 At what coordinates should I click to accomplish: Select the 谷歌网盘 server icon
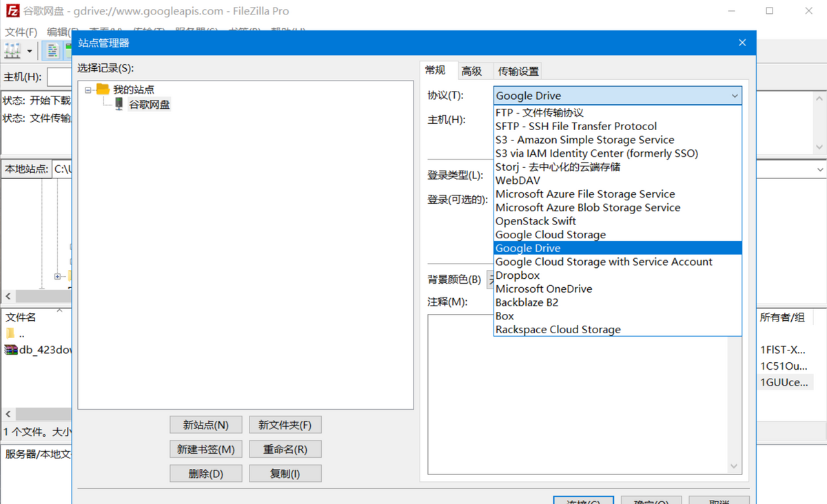tap(119, 104)
